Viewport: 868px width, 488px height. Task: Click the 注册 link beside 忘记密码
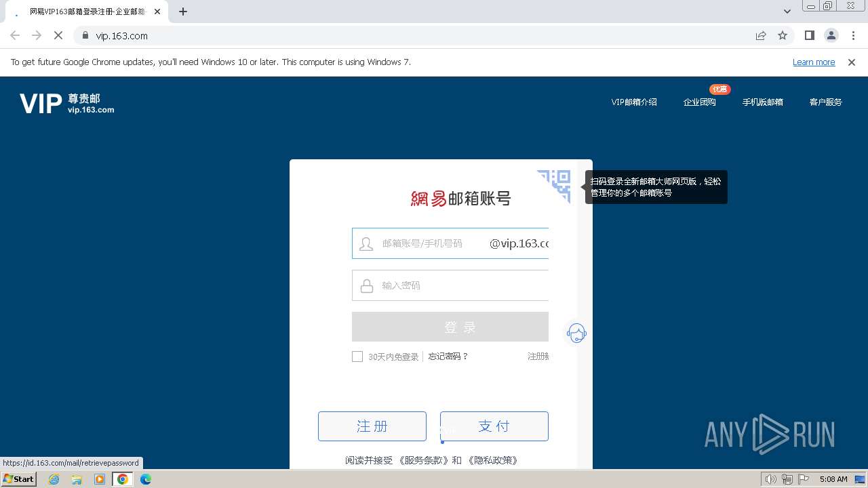(x=538, y=357)
